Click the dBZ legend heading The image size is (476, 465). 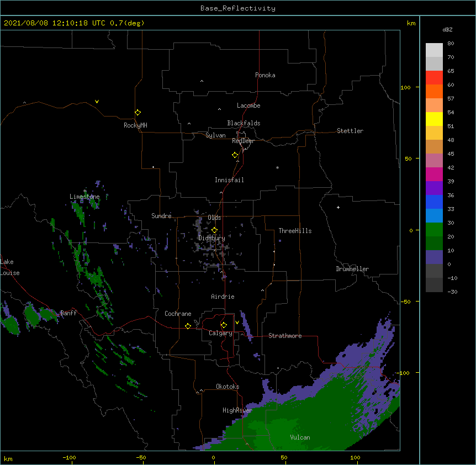pyautogui.click(x=447, y=29)
